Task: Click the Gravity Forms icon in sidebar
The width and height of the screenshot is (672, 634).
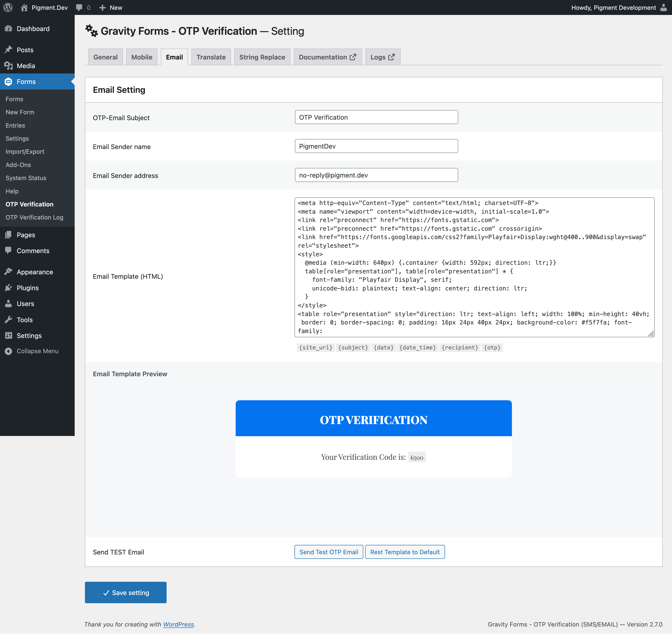Action: click(x=8, y=81)
